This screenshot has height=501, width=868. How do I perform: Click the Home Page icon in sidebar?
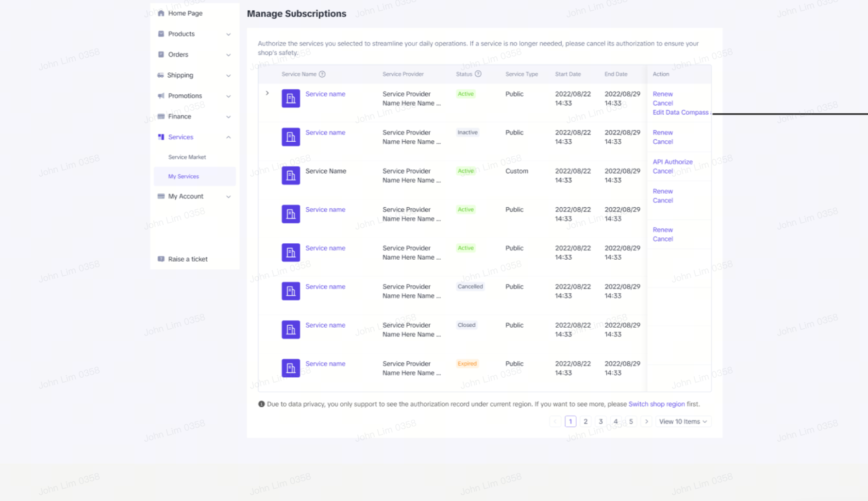click(161, 13)
